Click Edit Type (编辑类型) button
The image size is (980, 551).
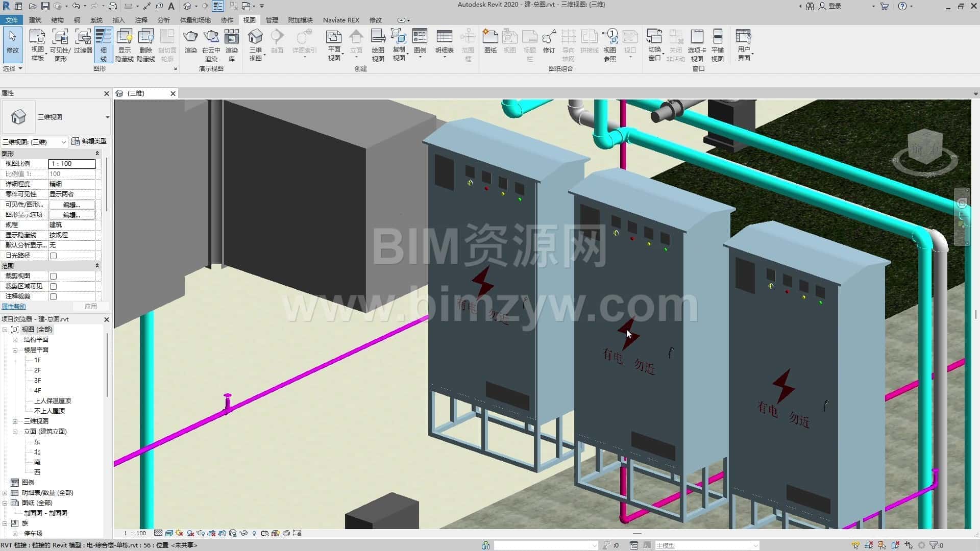click(89, 141)
